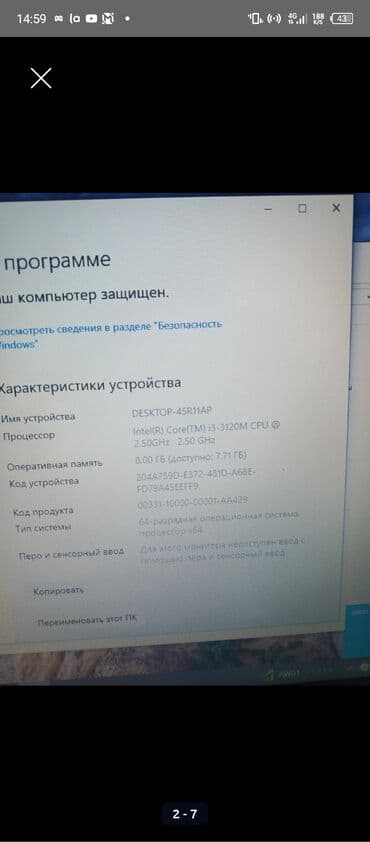Select the processor value Intel Core i3-3120M
Screen dimensions: 370x842
tap(207, 433)
